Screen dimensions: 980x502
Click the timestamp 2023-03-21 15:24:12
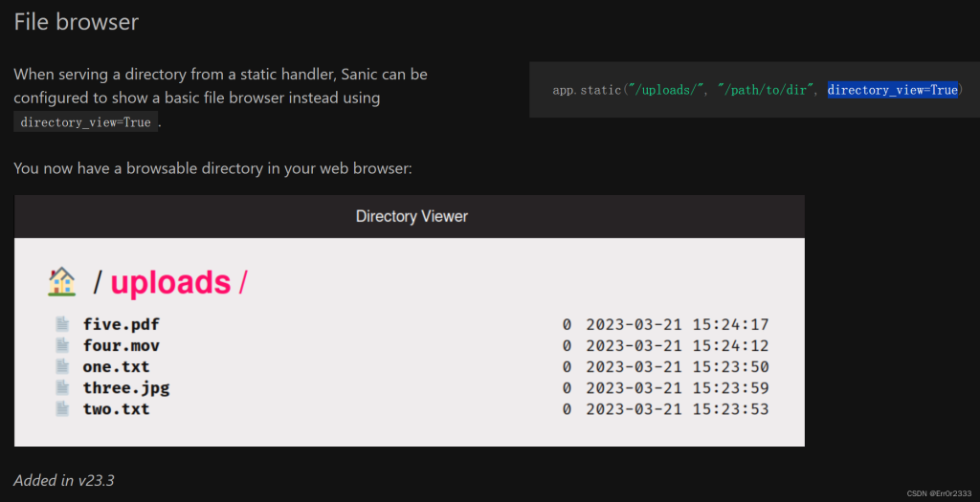pos(678,345)
